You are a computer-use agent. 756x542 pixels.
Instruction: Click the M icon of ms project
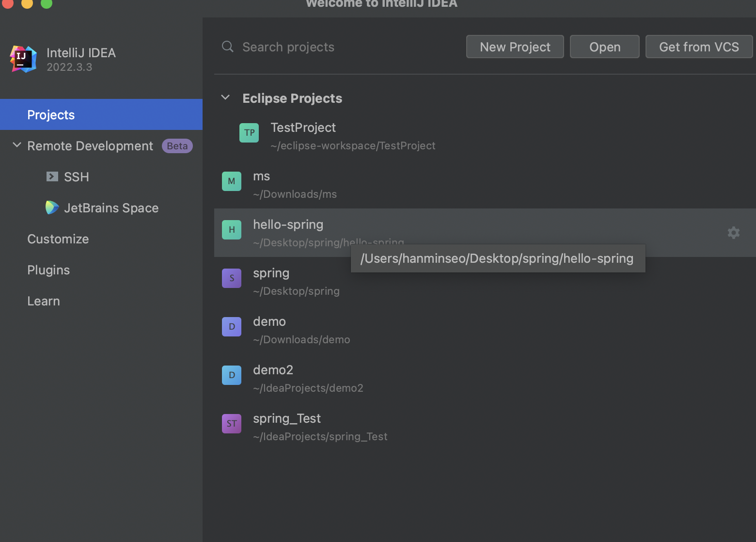tap(232, 181)
